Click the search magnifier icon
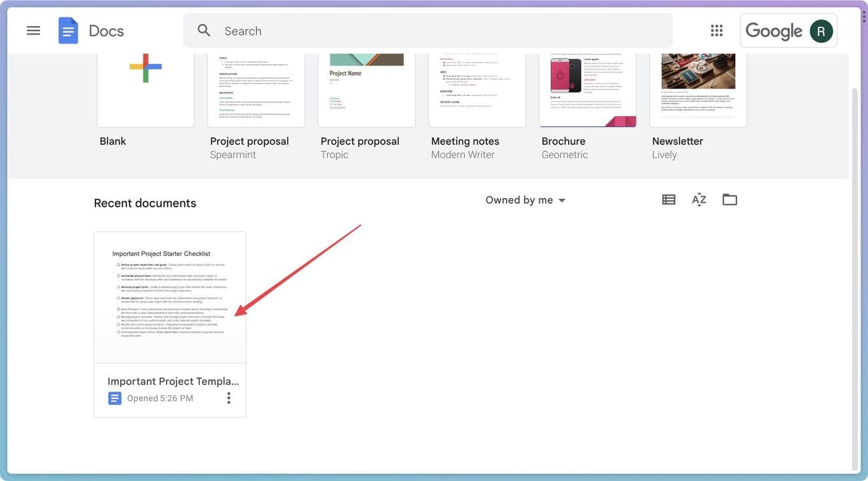The width and height of the screenshot is (868, 481). click(204, 31)
